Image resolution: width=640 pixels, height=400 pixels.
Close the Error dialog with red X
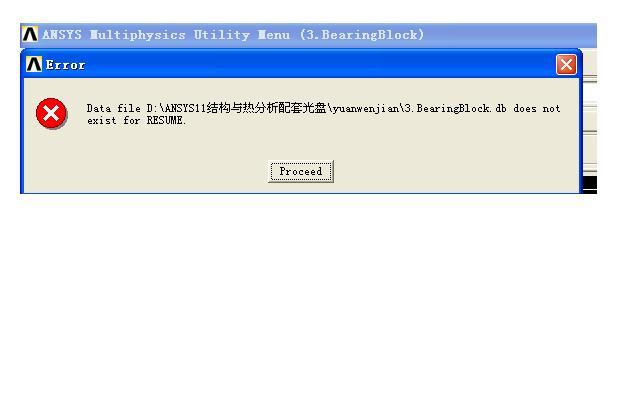point(566,64)
